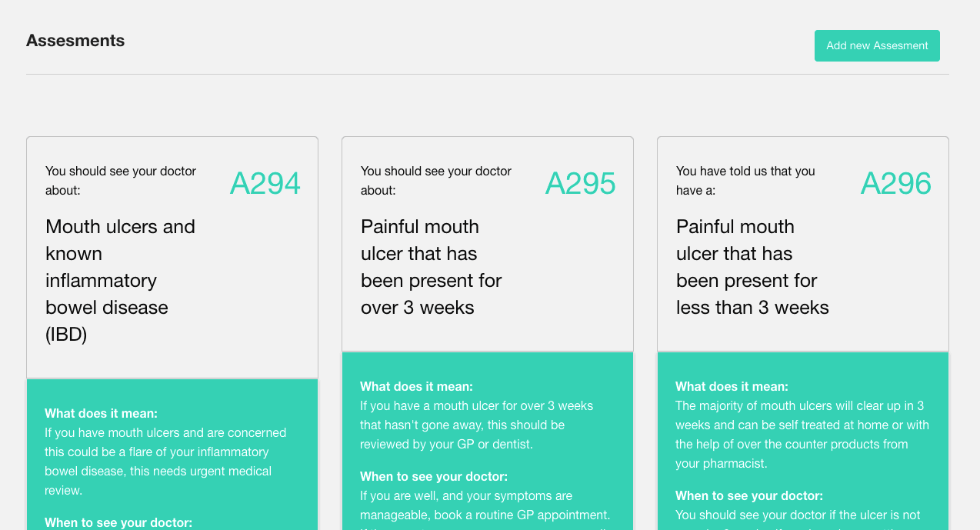Select title 'Painful mouth ulcer... over 3 weeks'

point(432,267)
